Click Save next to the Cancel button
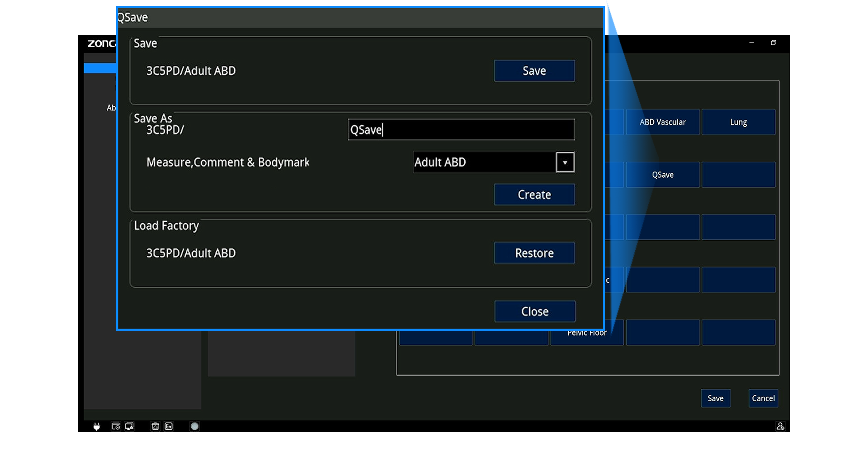The image size is (868, 466). pos(715,398)
